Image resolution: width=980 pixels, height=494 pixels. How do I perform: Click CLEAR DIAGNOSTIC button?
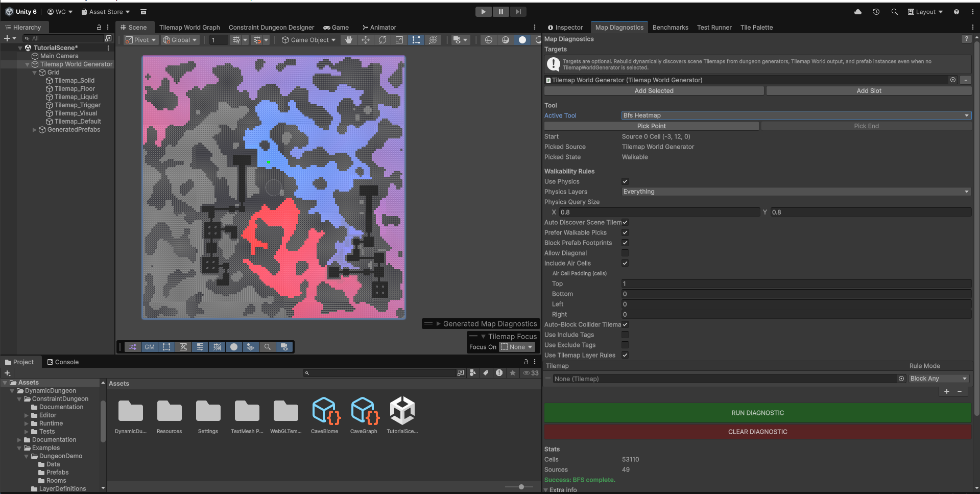coord(757,432)
